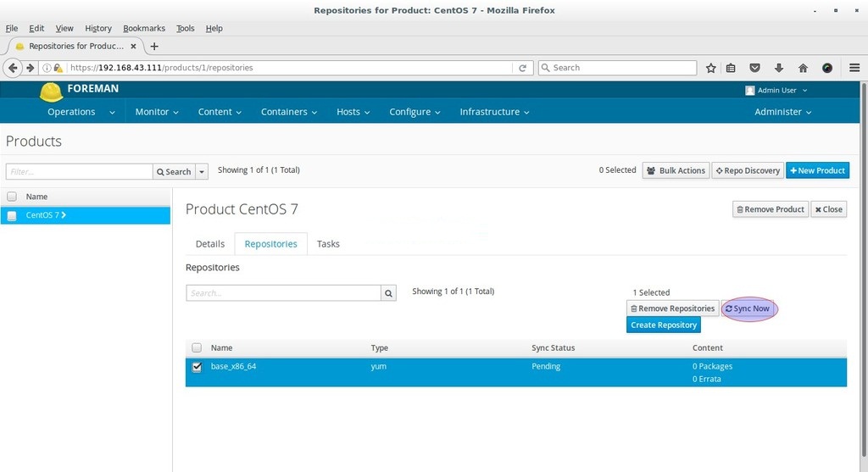The width and height of the screenshot is (868, 472).
Task: Uncheck the base_x86_64 repository checkbox
Action: 197,367
